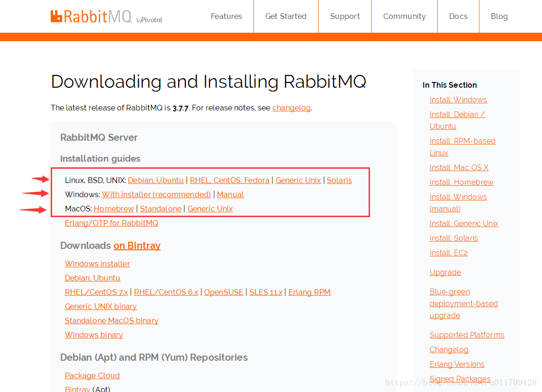Open sidebar Install: Windows (manual) link
542x392 pixels.
click(458, 203)
